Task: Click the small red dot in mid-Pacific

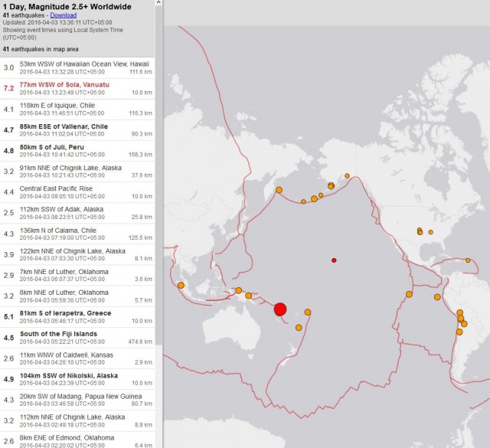Action: [334, 261]
